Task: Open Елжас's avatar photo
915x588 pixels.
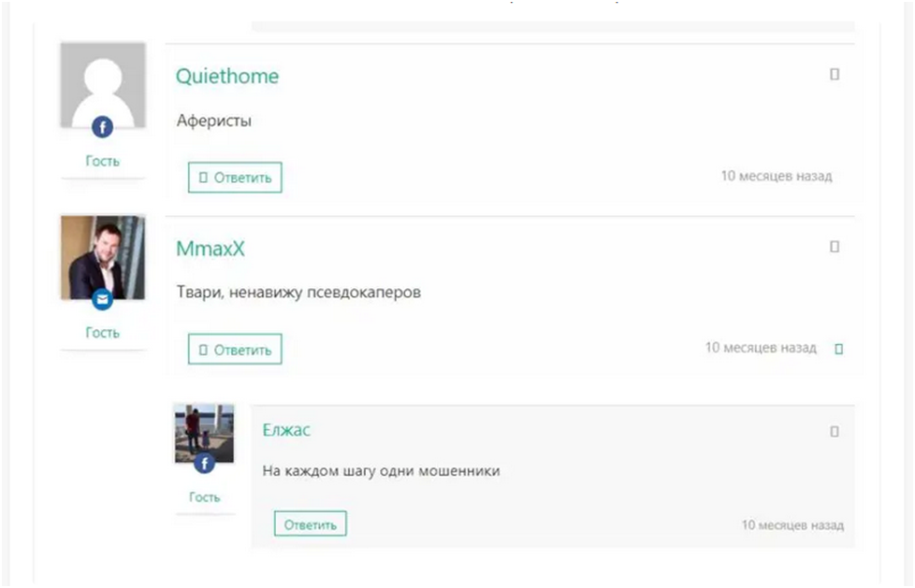Action: [204, 433]
